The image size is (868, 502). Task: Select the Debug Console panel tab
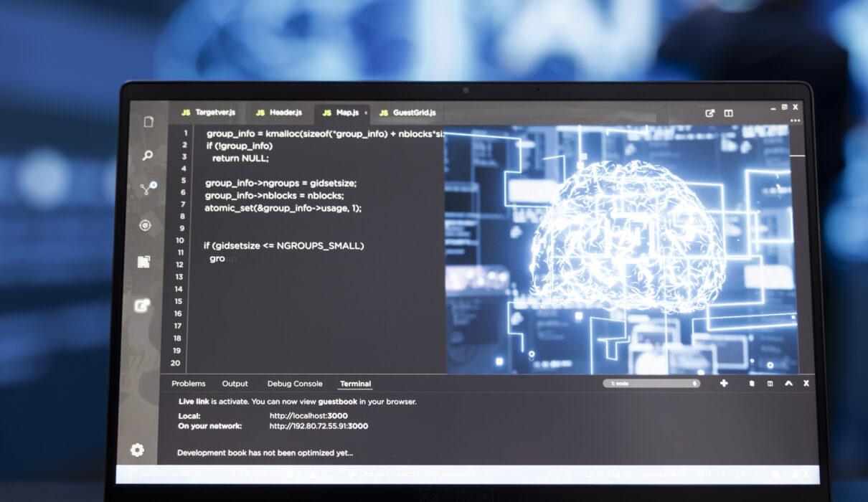click(295, 383)
